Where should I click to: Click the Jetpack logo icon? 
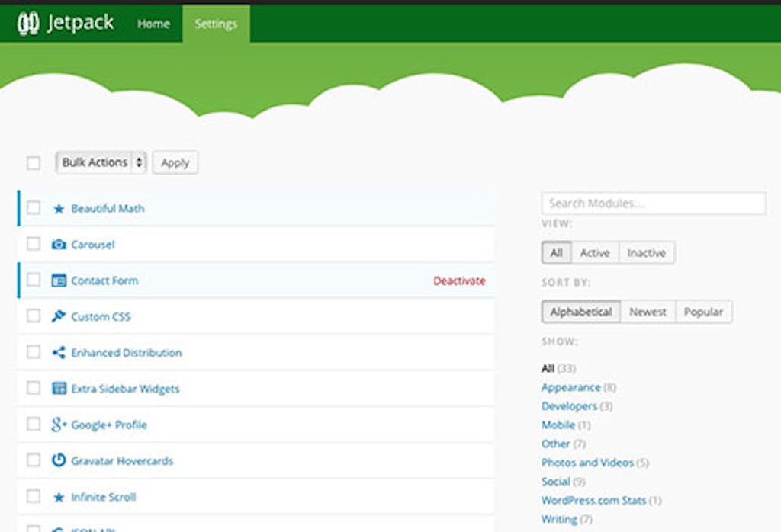27,24
